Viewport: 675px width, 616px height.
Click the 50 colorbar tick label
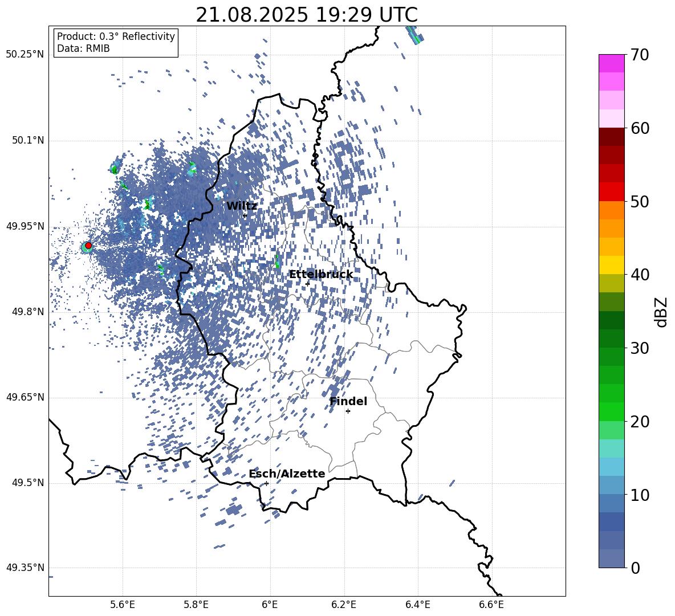point(640,202)
